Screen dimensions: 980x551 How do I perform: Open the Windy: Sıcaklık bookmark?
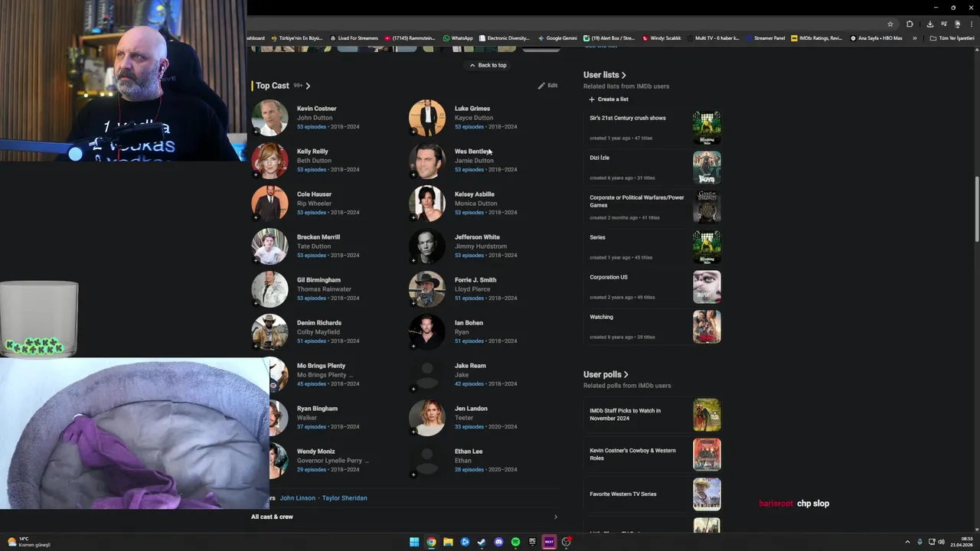click(662, 37)
